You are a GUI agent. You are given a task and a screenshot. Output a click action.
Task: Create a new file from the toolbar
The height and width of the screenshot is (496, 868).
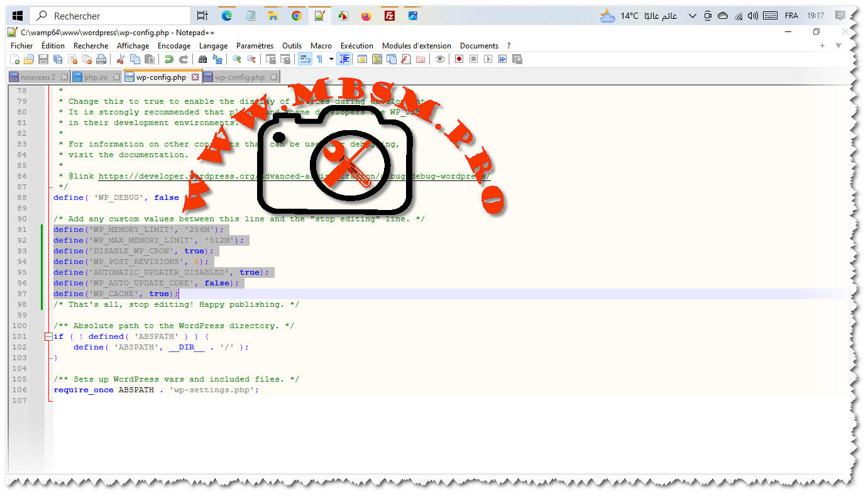tap(14, 59)
